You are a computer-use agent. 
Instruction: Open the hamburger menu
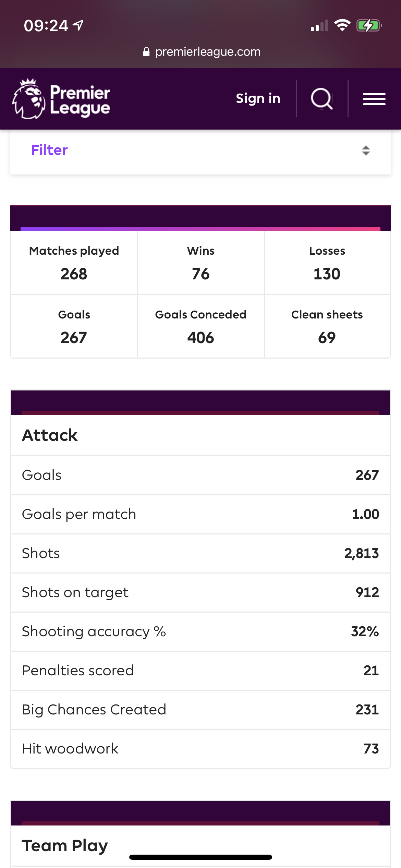point(374,99)
